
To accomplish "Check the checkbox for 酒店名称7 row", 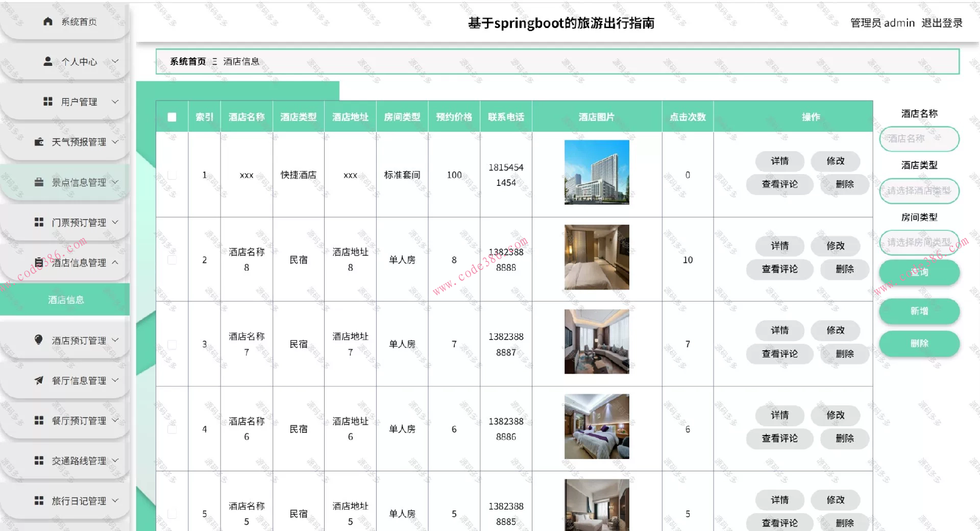I will tap(172, 345).
